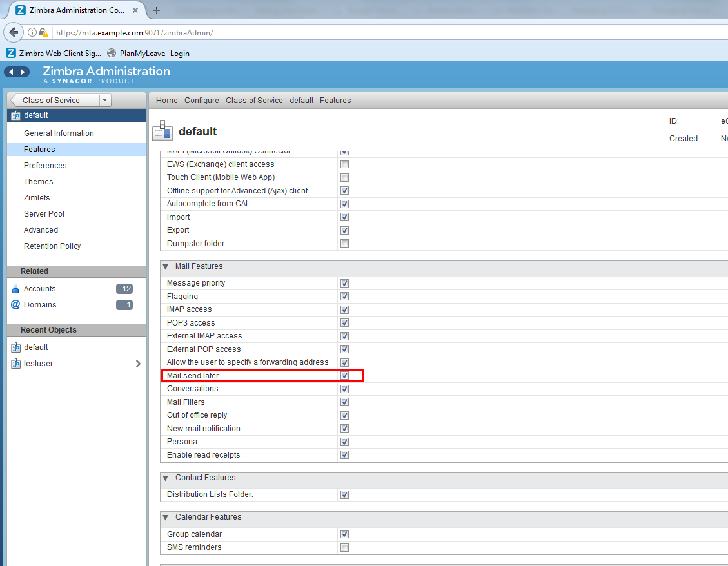728x566 pixels.
Task: Toggle Out of office reply checkbox
Action: pyautogui.click(x=344, y=416)
